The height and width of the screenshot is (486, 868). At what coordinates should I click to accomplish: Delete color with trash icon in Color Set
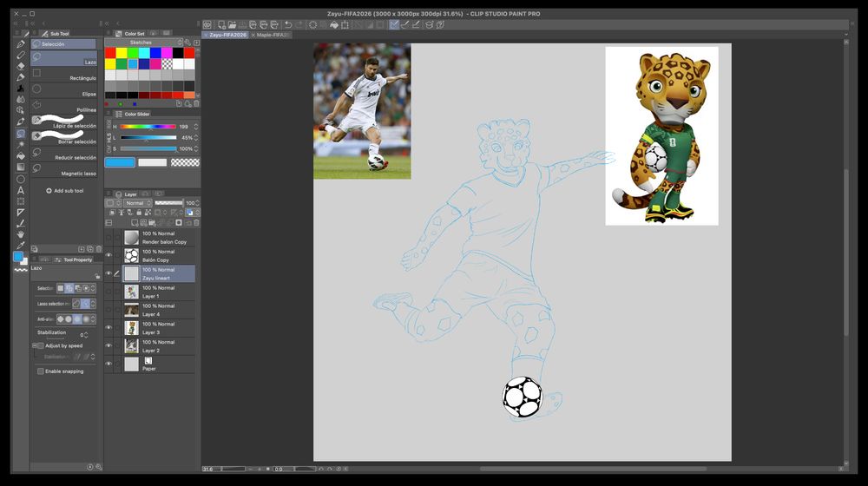[x=196, y=103]
